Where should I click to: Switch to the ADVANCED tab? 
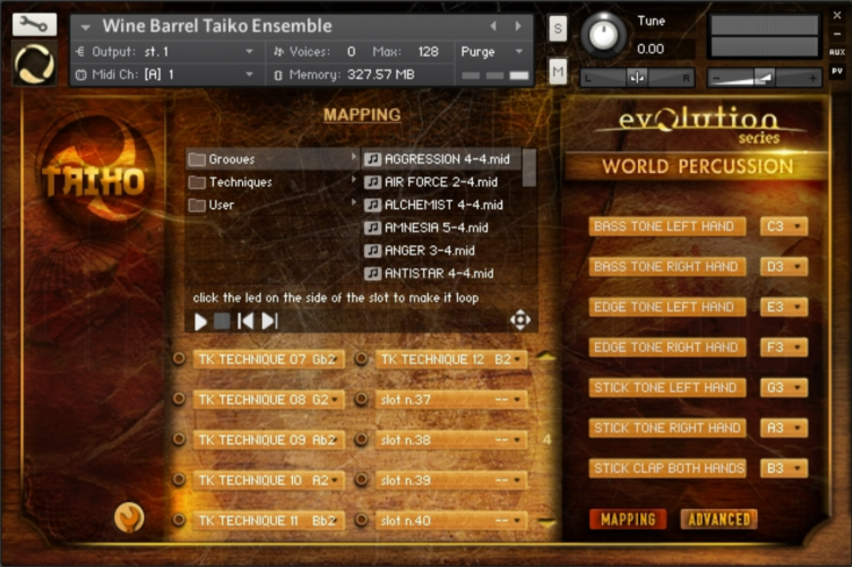[x=719, y=519]
